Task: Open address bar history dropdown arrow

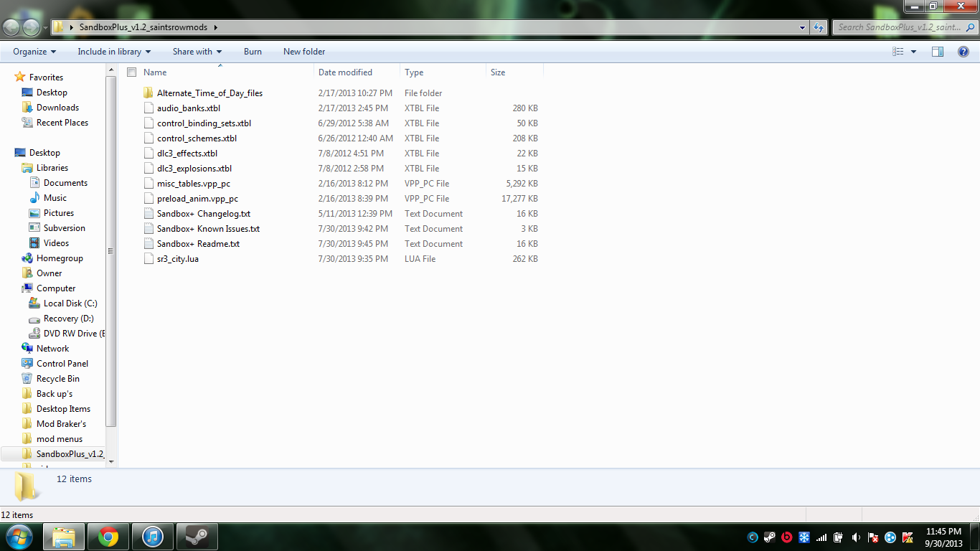Action: point(803,27)
